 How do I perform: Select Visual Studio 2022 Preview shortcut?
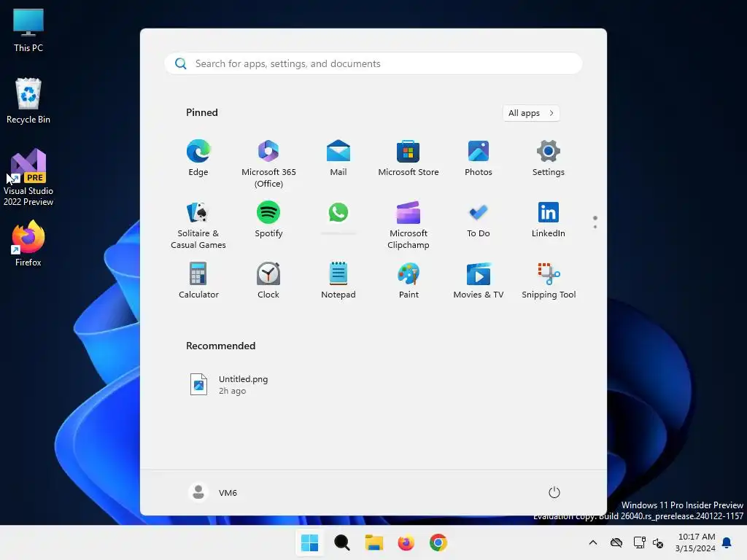coord(28,177)
